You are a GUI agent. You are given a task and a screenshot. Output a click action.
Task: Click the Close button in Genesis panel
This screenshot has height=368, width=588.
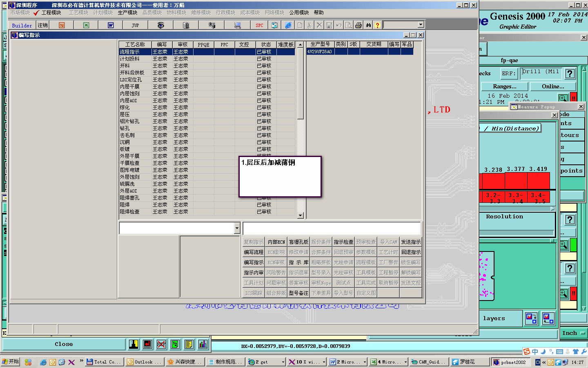tap(64, 344)
